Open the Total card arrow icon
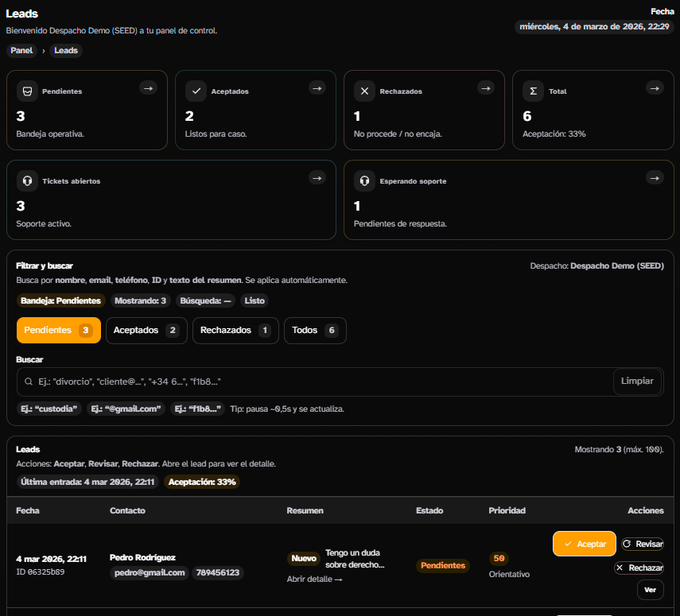Image resolution: width=680 pixels, height=616 pixels. tap(654, 88)
